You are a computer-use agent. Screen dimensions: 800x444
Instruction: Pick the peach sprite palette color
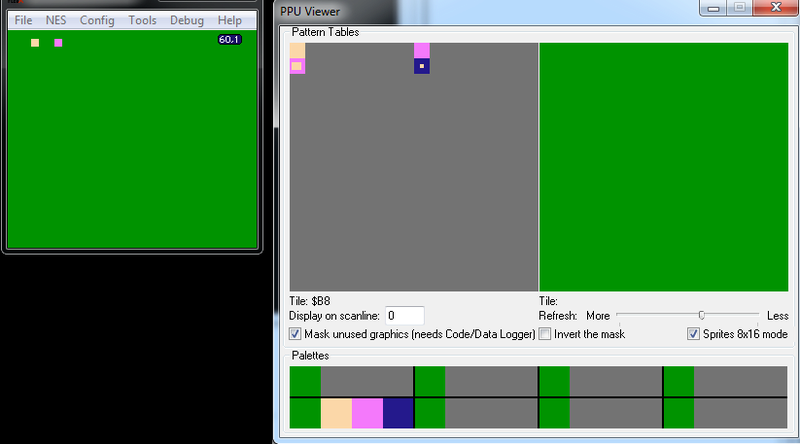336,413
